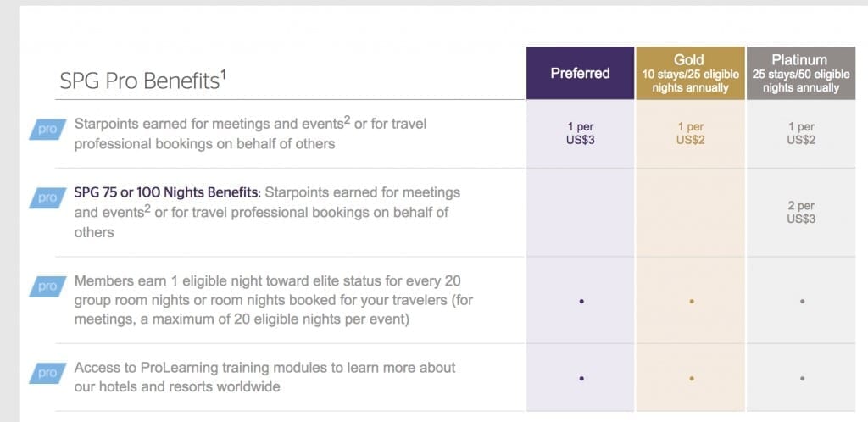Click the Gold bullet in the eligible night row
The height and width of the screenshot is (422, 868).
coord(692,302)
